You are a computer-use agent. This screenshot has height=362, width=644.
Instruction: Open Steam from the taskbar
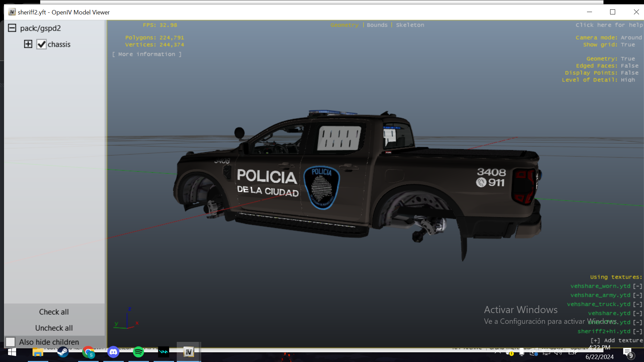click(63, 352)
